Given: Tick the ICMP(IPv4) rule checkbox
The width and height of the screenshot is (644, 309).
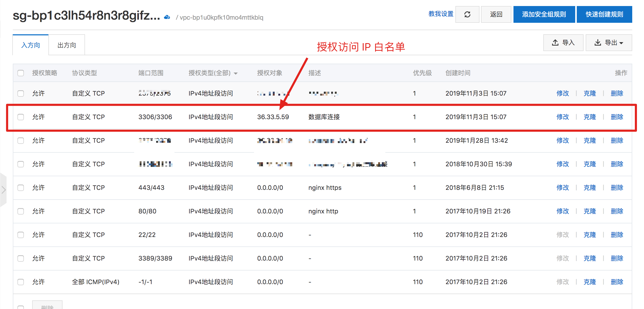Looking at the screenshot, I should 21,282.
